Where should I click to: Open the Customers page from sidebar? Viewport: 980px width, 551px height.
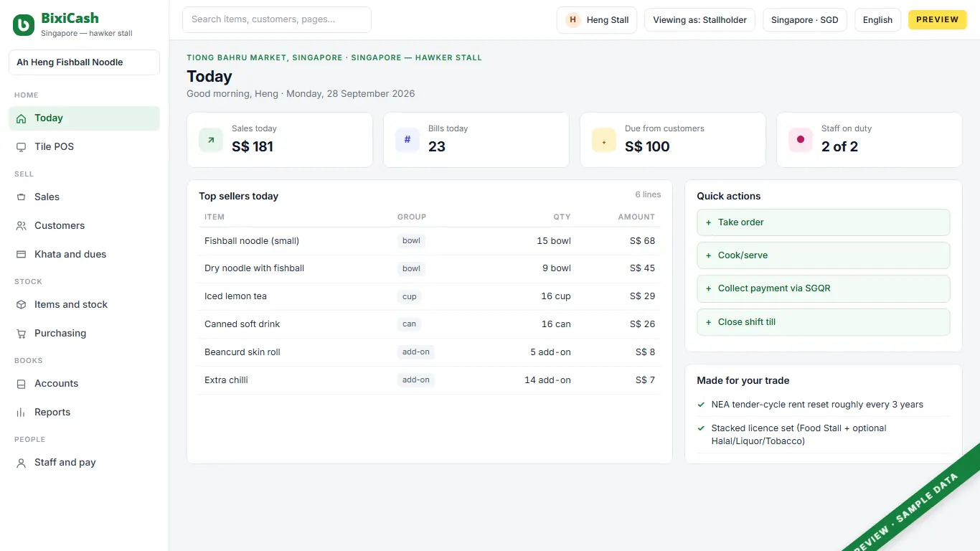click(84, 226)
